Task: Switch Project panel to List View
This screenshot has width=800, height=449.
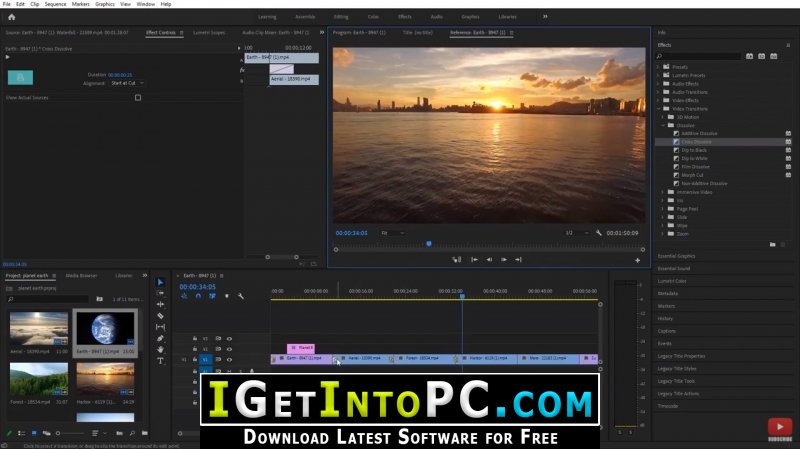Action: click(x=21, y=433)
